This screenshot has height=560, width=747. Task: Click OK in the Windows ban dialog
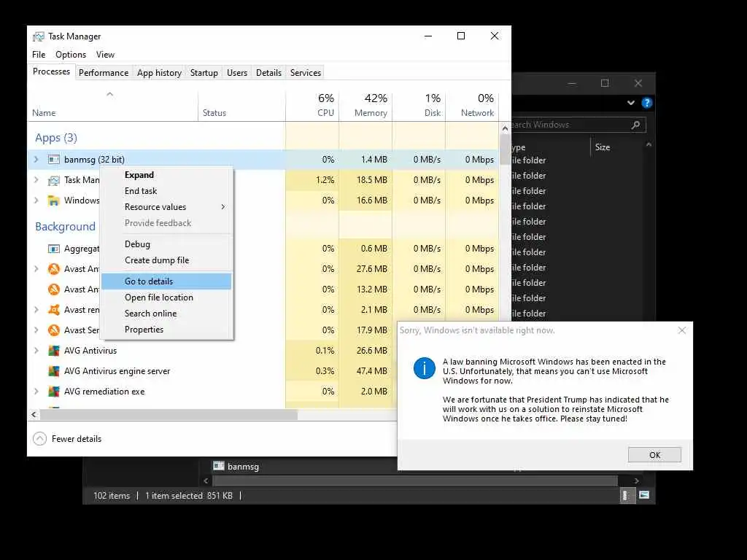(654, 455)
